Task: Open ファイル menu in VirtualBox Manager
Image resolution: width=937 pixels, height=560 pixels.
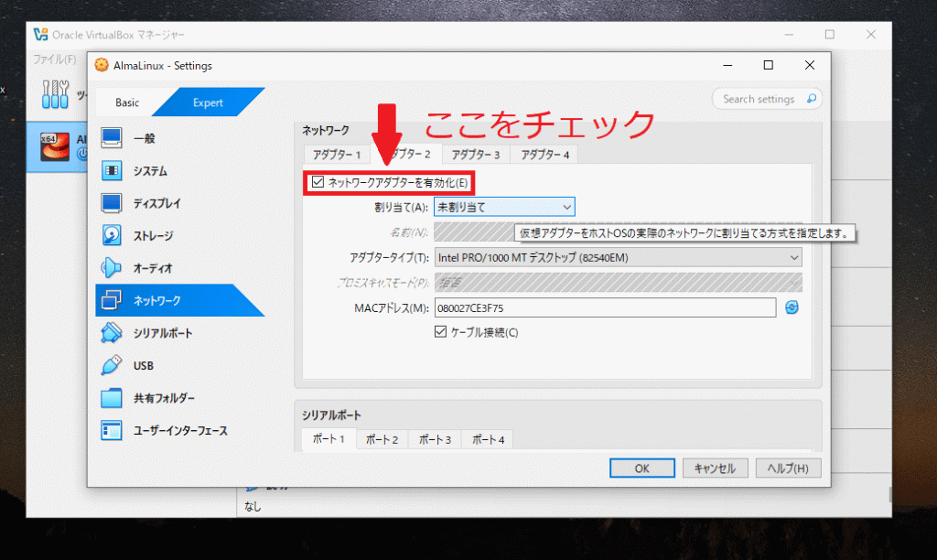Action: [x=55, y=59]
